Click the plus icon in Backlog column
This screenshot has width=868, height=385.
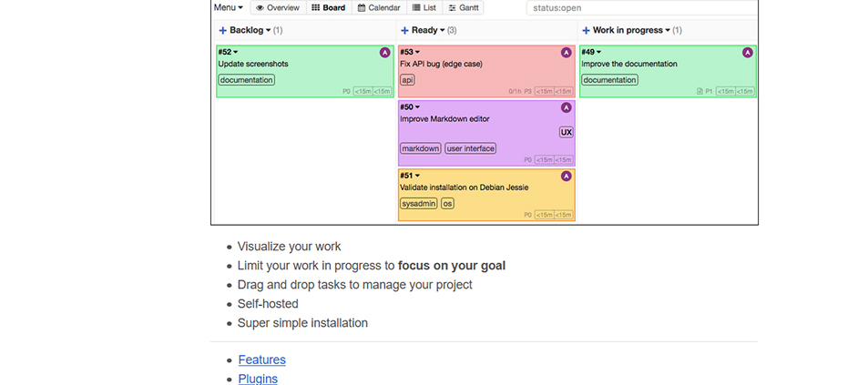point(222,30)
